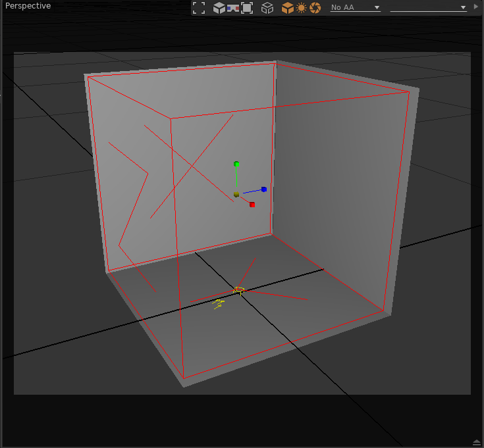Click the frame-selected square icon
The image size is (484, 448).
[x=247, y=8]
